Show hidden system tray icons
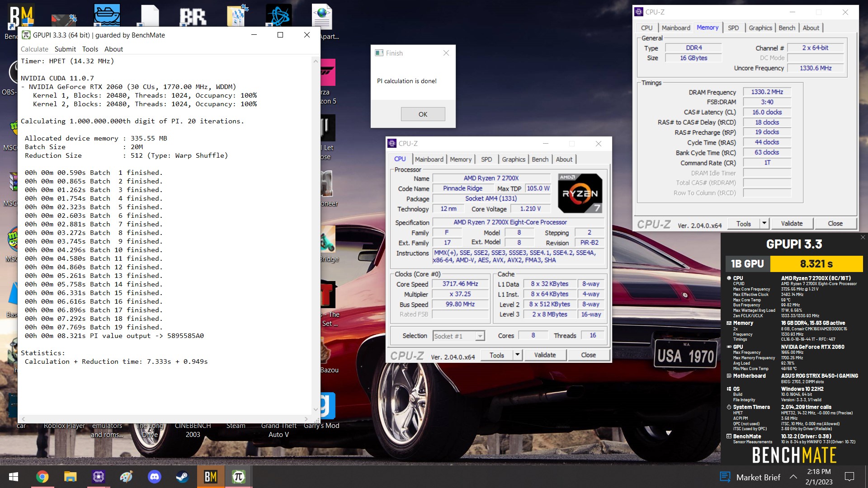 [x=793, y=477]
